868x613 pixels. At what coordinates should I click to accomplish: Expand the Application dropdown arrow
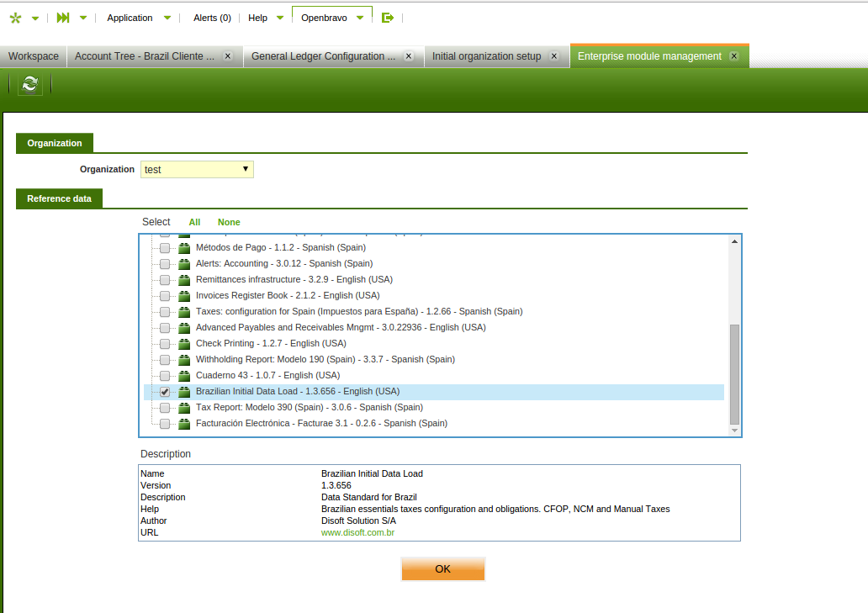coord(167,18)
